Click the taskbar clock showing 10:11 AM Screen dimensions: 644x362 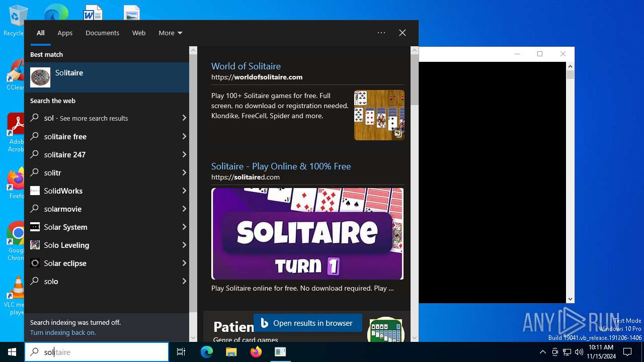click(x=601, y=352)
